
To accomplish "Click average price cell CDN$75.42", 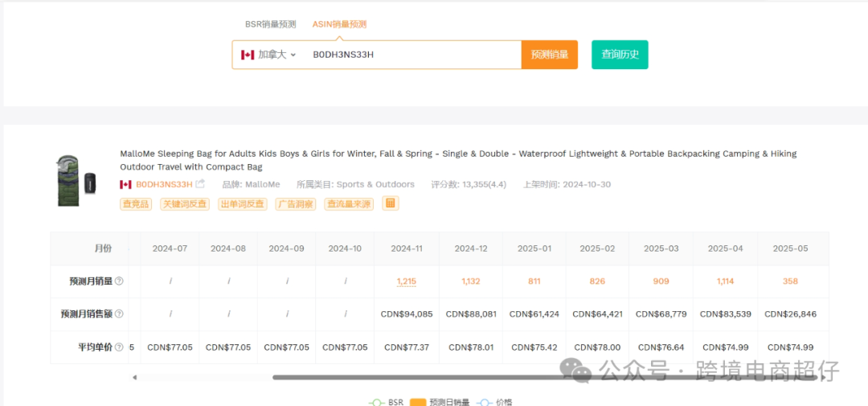I will tap(534, 347).
